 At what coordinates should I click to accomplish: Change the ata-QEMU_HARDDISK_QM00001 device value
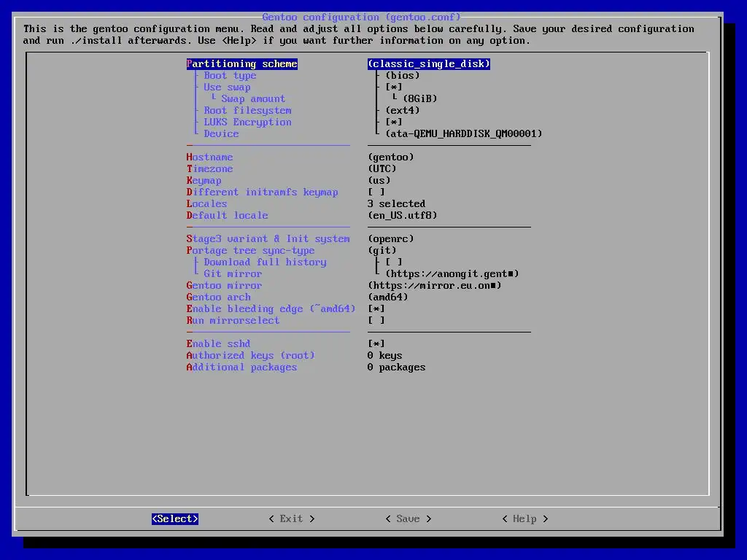(464, 134)
